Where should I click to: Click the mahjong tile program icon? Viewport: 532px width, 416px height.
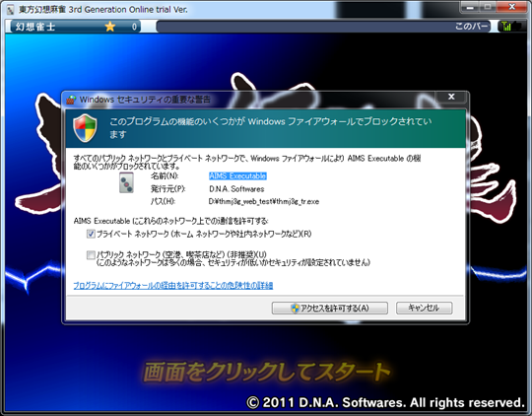[x=126, y=182]
